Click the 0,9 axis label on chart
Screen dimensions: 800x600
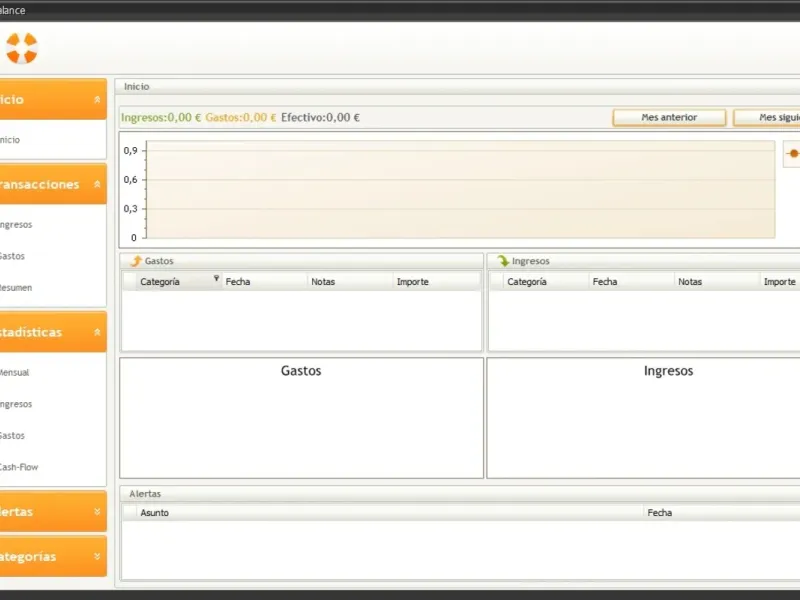[131, 151]
